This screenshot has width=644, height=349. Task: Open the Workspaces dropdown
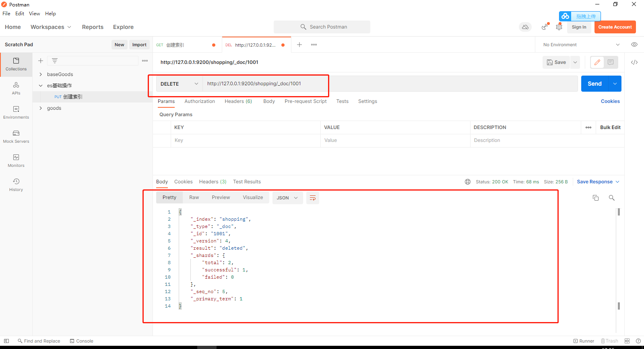pos(51,27)
